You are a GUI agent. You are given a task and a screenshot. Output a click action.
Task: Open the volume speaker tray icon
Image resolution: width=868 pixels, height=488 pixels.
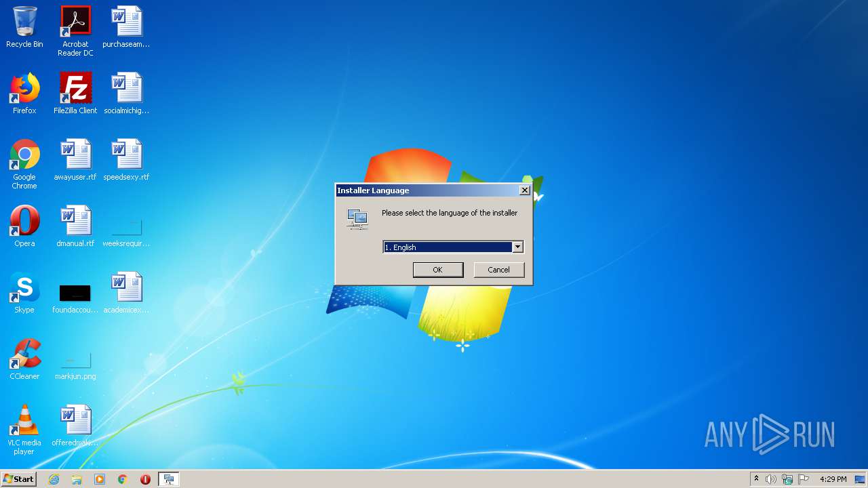771,479
